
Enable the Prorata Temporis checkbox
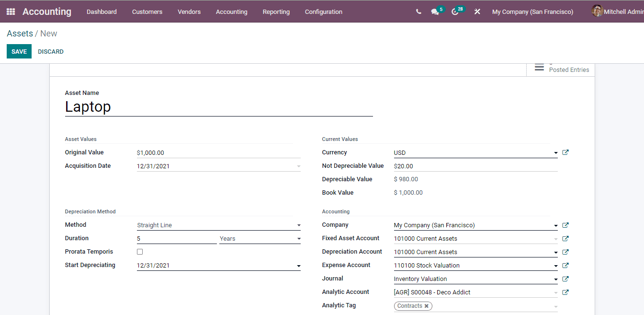(x=139, y=251)
